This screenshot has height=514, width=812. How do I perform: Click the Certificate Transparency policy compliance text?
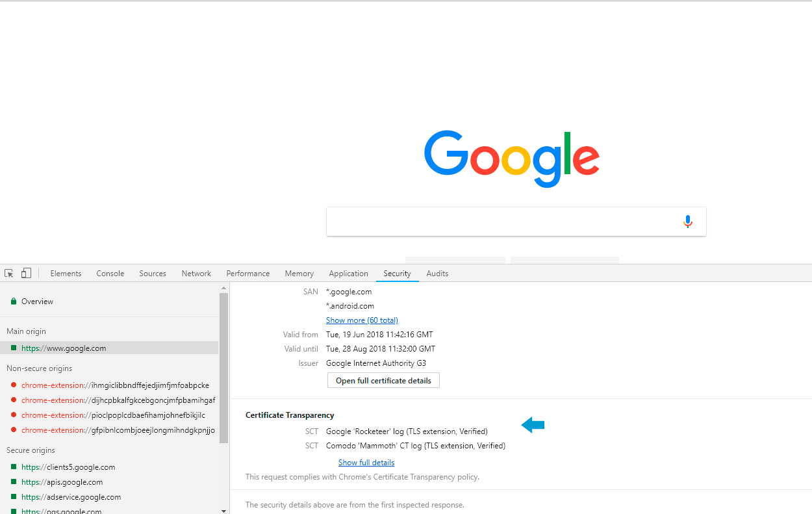pos(362,477)
